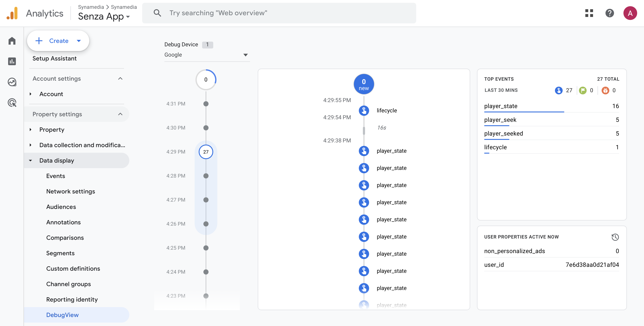Open Custom definitions menu item
The height and width of the screenshot is (326, 644).
pos(73,268)
